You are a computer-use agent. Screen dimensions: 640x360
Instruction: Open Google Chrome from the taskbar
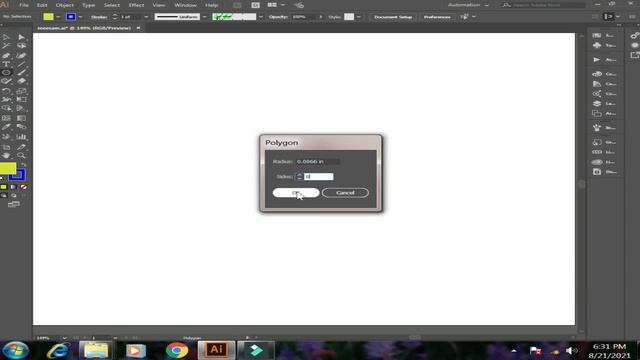coord(177,350)
